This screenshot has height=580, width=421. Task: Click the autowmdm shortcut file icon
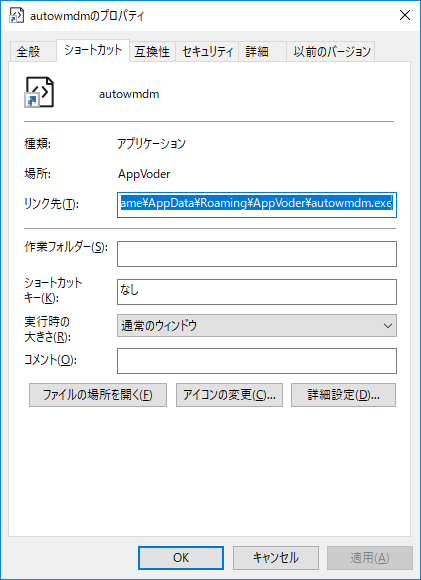click(x=39, y=92)
